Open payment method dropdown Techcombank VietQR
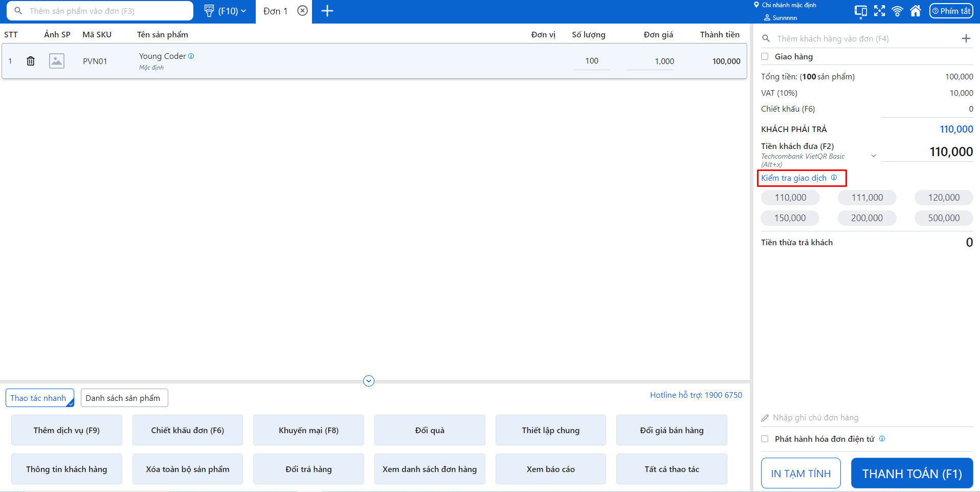Viewport: 980px width, 492px height. tap(874, 156)
